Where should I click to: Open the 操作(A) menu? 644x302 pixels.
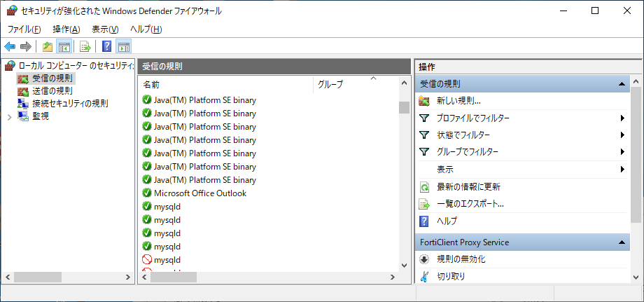66,29
